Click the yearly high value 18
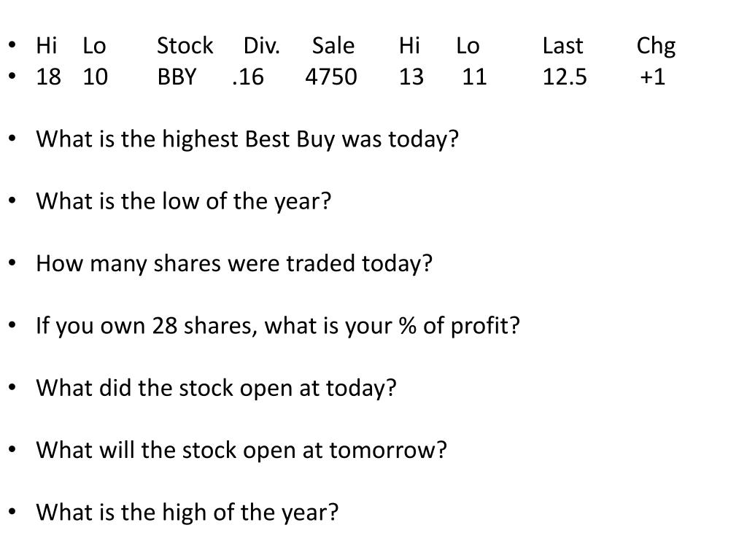747x560 pixels. 49,77
